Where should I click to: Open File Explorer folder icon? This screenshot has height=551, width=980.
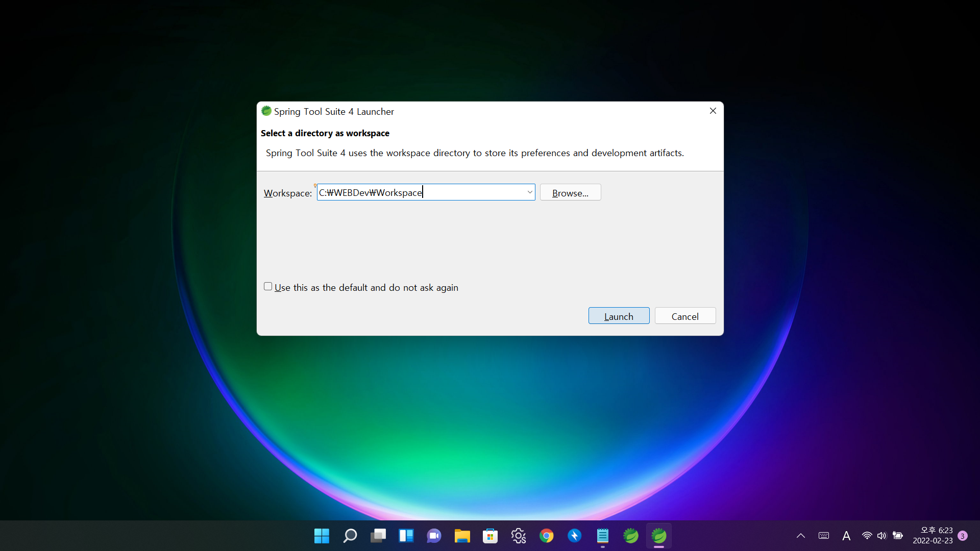click(462, 536)
